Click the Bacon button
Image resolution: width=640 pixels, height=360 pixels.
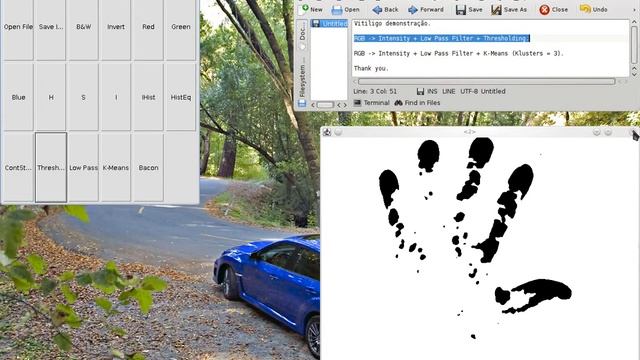[x=148, y=167]
